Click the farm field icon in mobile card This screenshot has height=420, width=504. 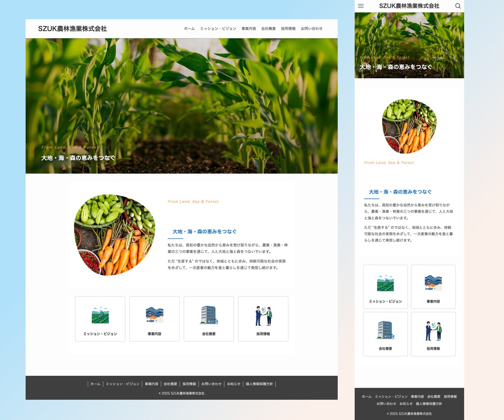click(385, 283)
